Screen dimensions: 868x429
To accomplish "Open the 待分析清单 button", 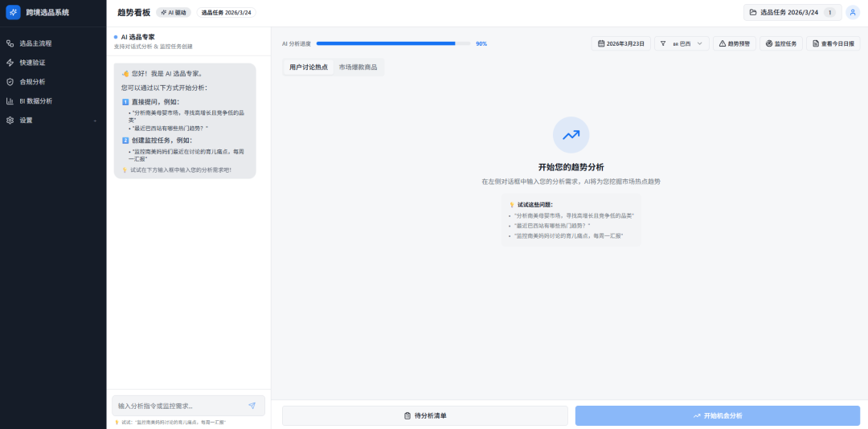I will (x=424, y=415).
